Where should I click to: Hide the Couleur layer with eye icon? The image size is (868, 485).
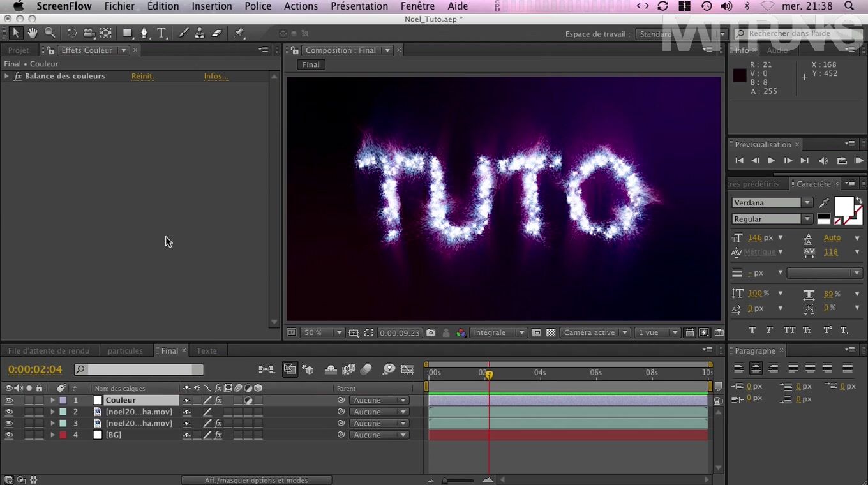(9, 401)
